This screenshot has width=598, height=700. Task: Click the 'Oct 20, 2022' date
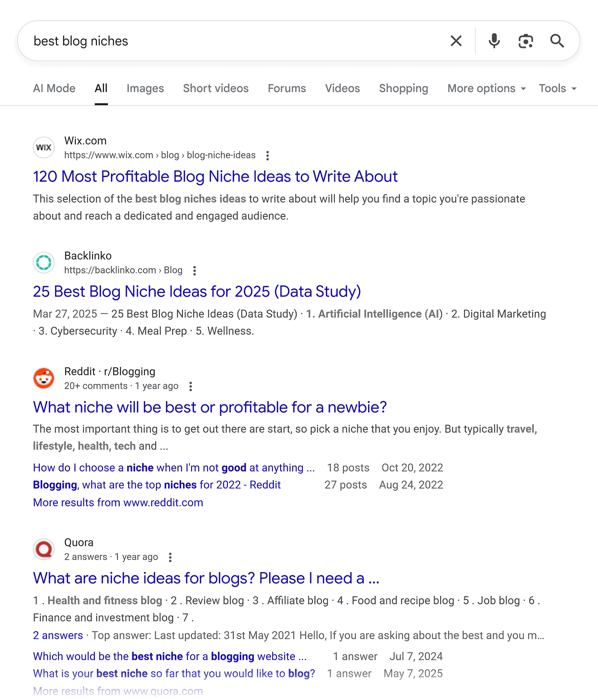tap(412, 468)
